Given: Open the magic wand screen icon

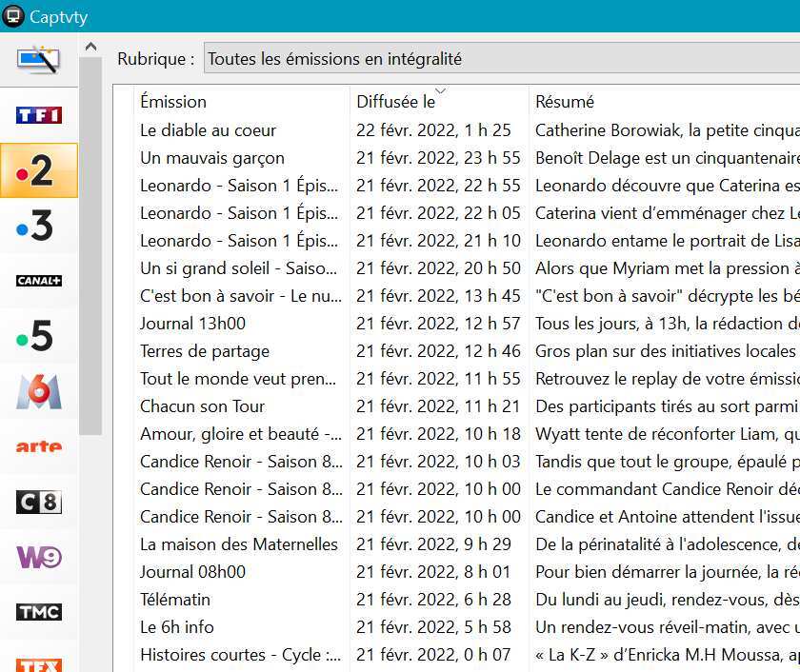Looking at the screenshot, I should click(39, 60).
